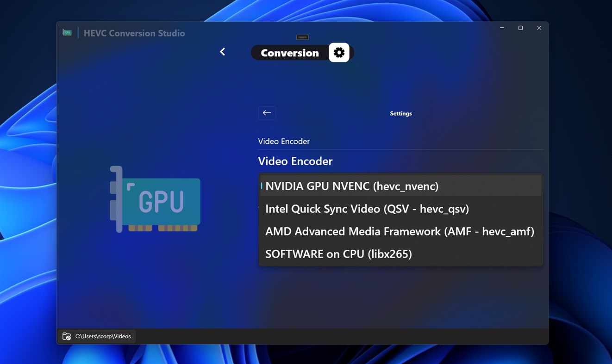This screenshot has height=364, width=612.
Task: Click the back arrow beside Settings
Action: click(x=267, y=113)
